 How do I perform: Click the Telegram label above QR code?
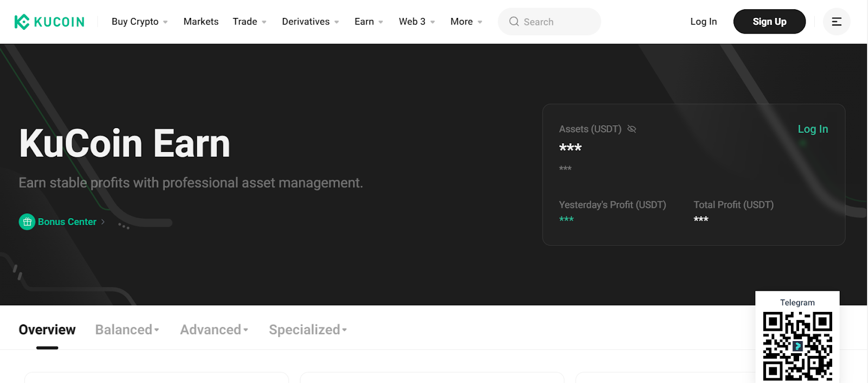pos(797,303)
